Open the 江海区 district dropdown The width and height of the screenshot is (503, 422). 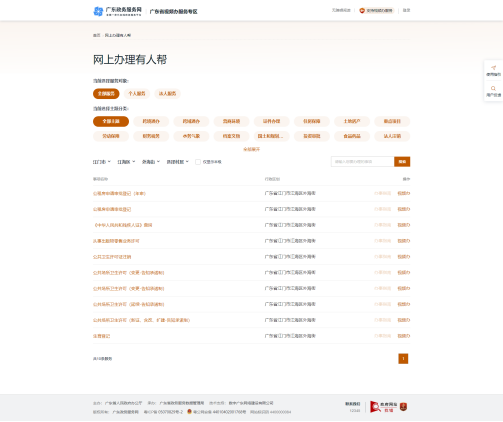(x=126, y=162)
